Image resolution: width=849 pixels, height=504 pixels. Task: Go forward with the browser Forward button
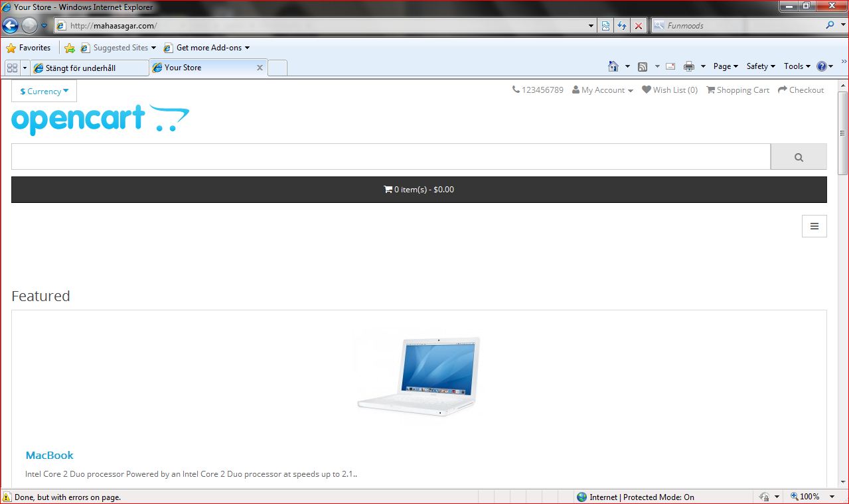29,26
